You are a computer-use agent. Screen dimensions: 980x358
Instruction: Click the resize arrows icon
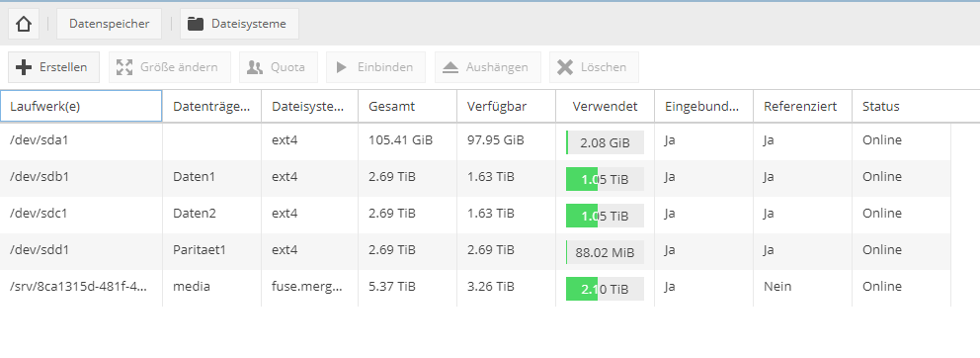(124, 67)
